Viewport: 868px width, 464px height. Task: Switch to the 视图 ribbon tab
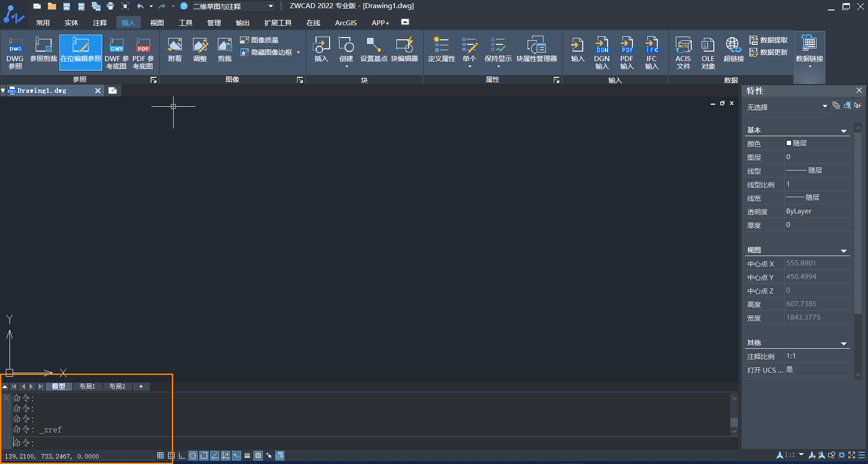[157, 23]
